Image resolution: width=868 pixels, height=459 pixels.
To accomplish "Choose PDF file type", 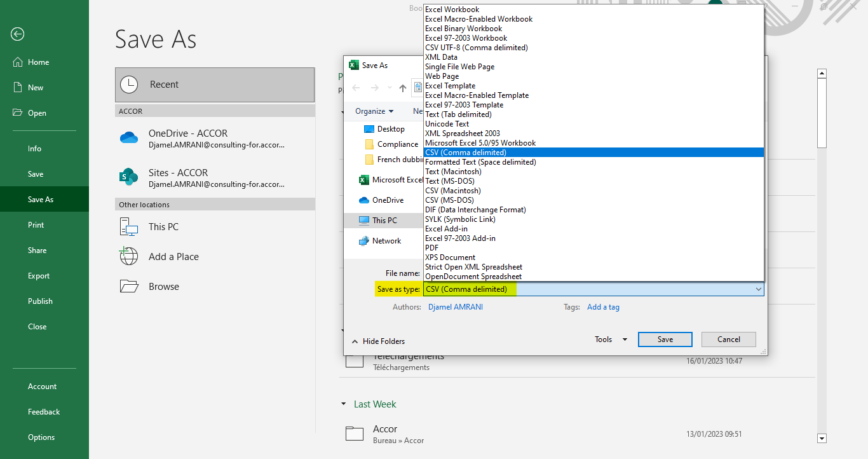I will point(593,248).
